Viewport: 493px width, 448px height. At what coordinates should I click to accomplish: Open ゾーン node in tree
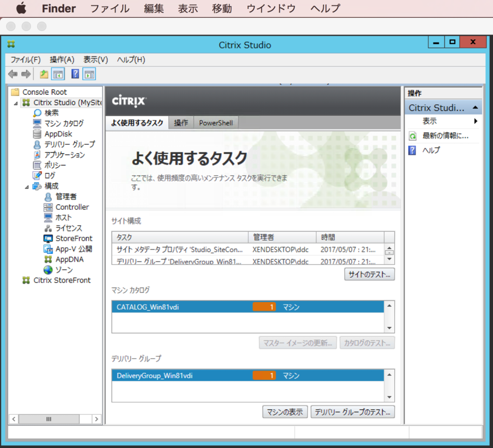tap(64, 270)
